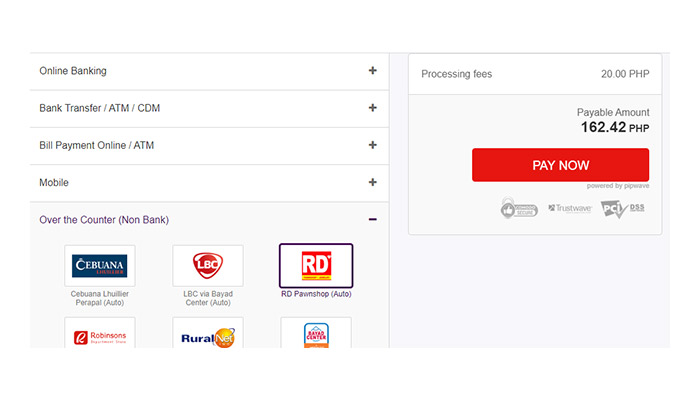Expand Bank Transfer / ATM / CDM plus sign
The height and width of the screenshot is (400, 700).
pos(373,108)
